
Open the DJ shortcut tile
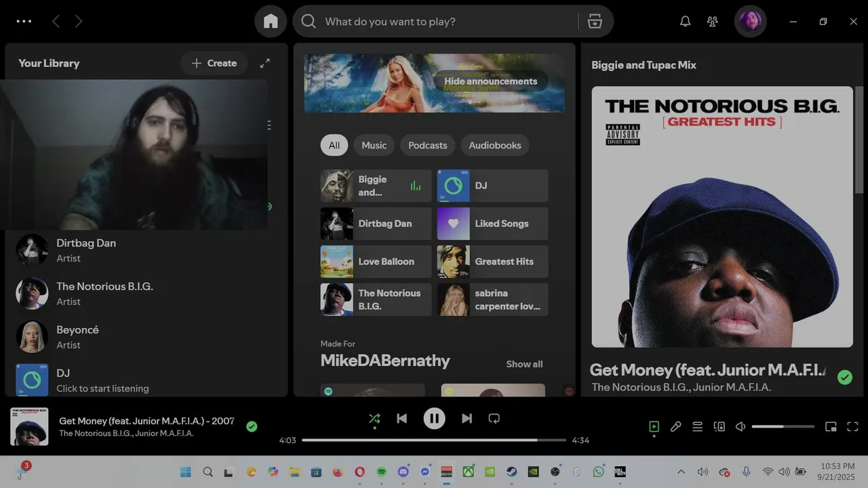492,186
